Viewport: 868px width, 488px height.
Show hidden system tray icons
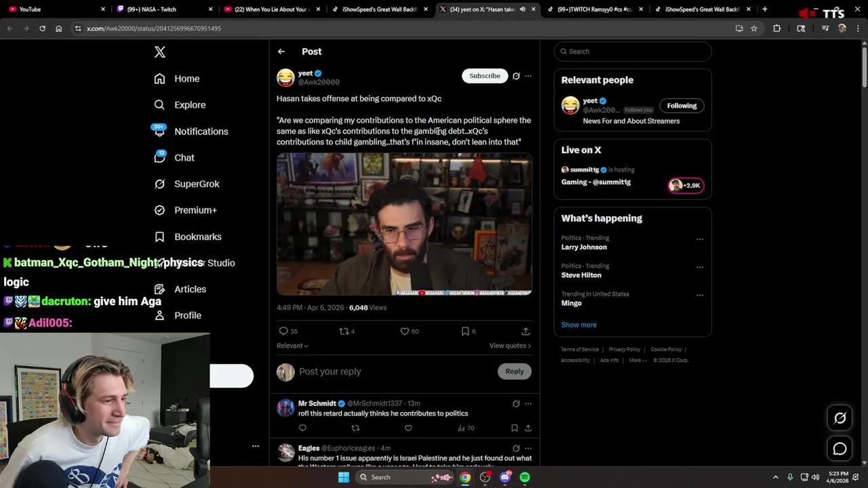click(x=776, y=477)
